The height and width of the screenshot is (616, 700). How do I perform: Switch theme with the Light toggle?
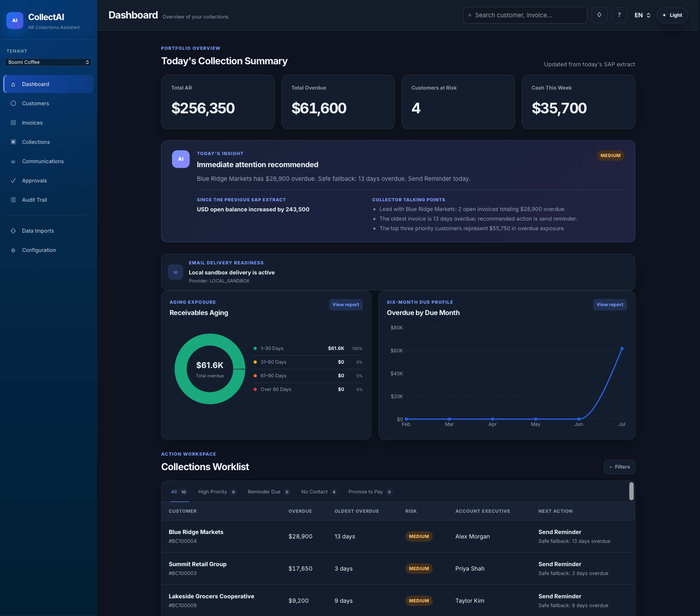coord(672,15)
